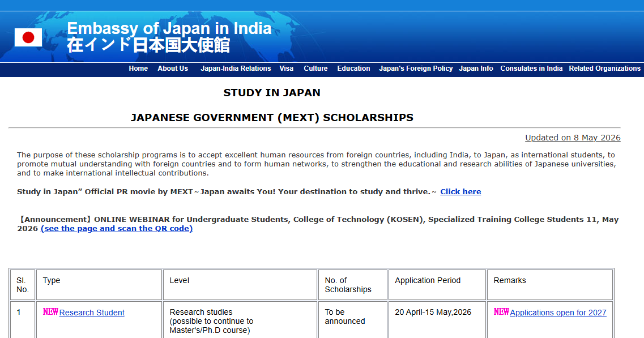644x338 pixels.
Task: Click the 'Level' column header
Action: (240, 285)
